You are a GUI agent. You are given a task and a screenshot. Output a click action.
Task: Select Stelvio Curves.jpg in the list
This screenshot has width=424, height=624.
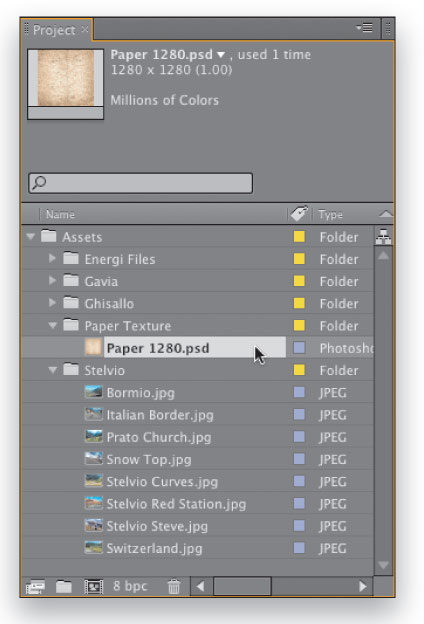[x=162, y=482]
